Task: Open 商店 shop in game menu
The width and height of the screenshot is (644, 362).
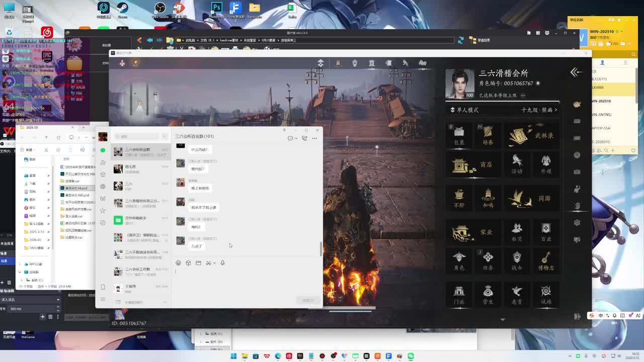Action: pos(473,165)
